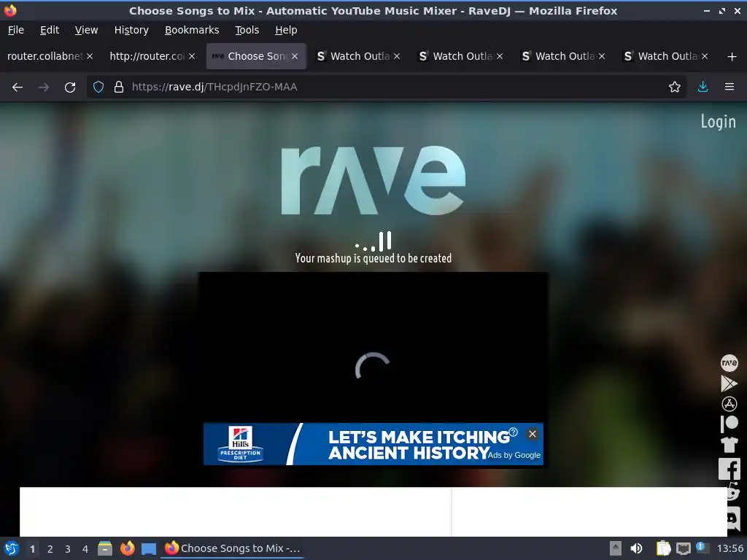The width and height of the screenshot is (747, 560).
Task: Switch to workspace 1
Action: 32,549
